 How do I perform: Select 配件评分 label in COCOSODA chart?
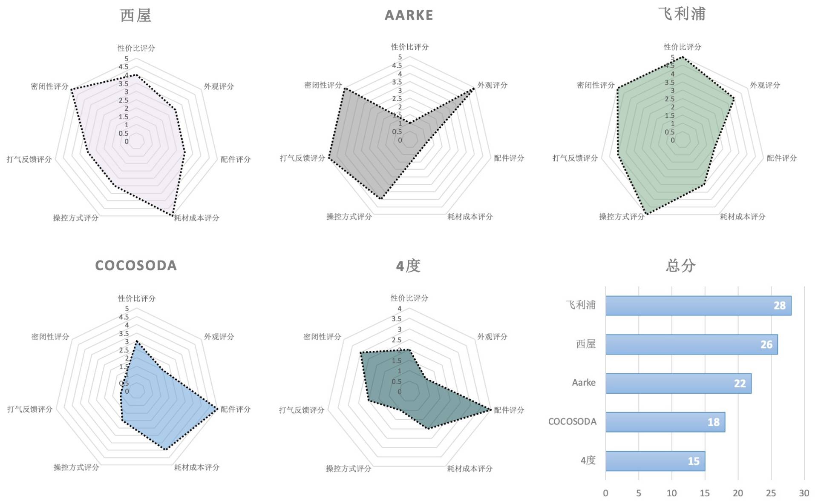coord(236,409)
